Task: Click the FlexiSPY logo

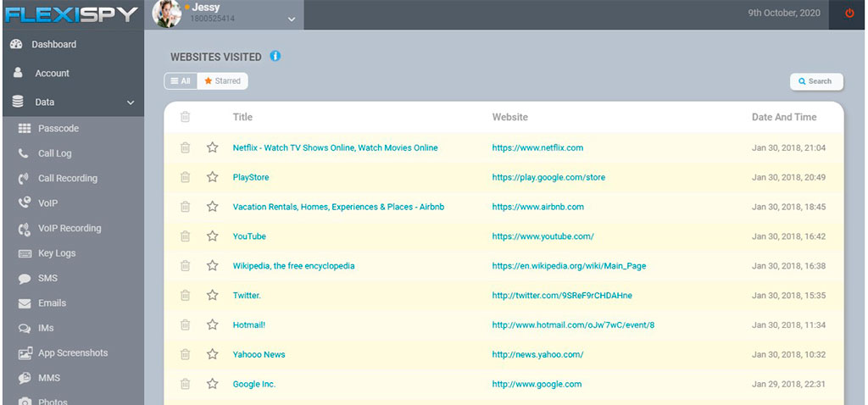Action: point(71,14)
